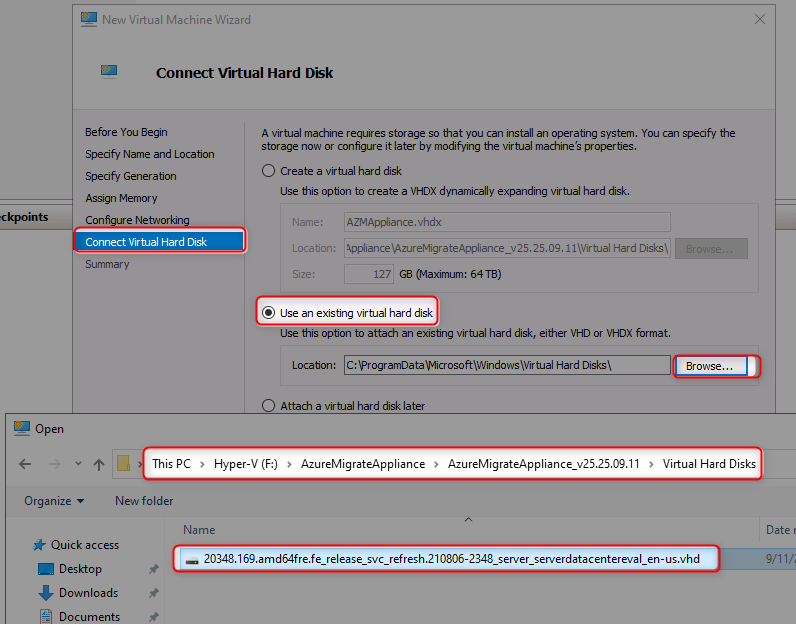Open Documents in navigation pane

click(x=89, y=616)
